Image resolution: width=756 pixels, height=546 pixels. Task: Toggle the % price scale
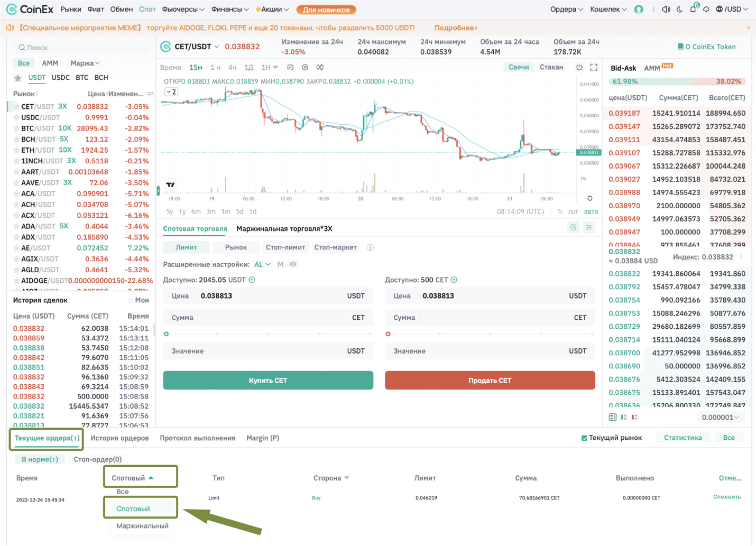tap(560, 211)
